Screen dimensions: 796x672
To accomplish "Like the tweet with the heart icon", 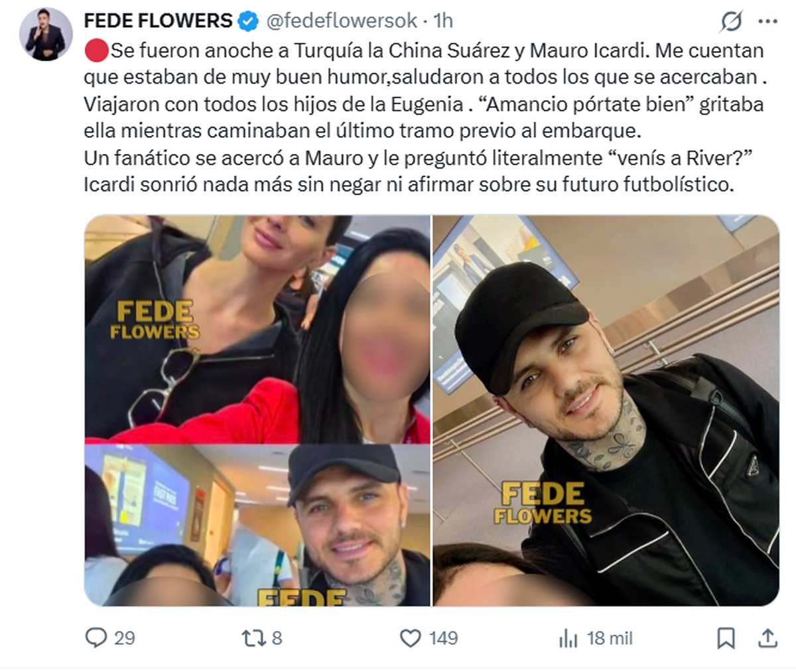I will [x=411, y=638].
